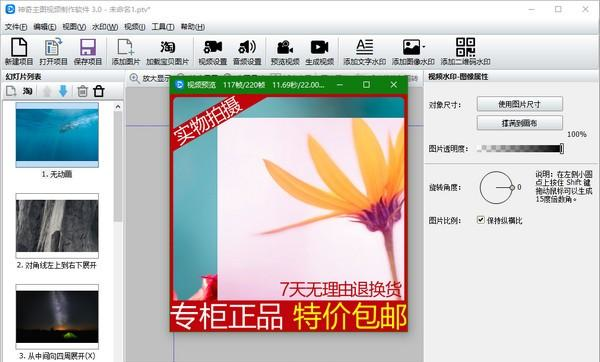Screen dimensions: 600x362
Task: Click the 放大显示 magnifier zoom icon
Action: [x=134, y=78]
